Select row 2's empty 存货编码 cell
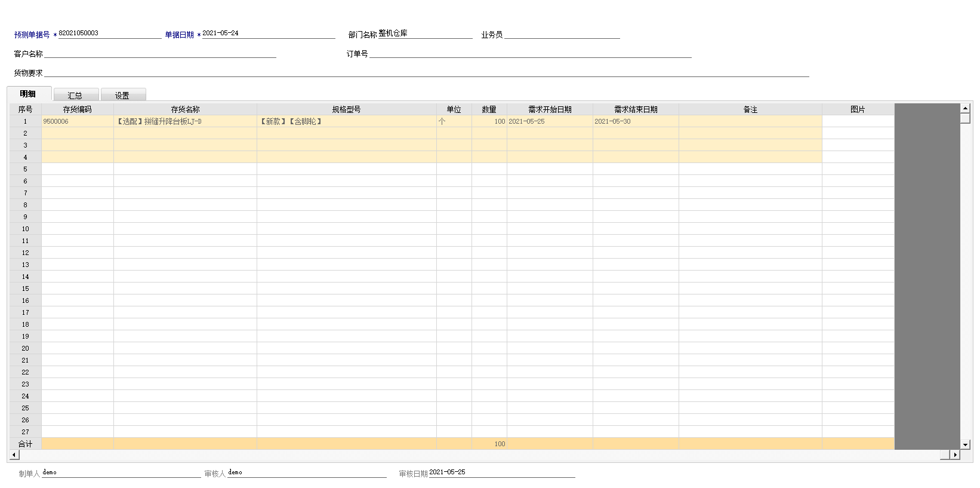Image resolution: width=980 pixels, height=488 pixels. click(78, 133)
